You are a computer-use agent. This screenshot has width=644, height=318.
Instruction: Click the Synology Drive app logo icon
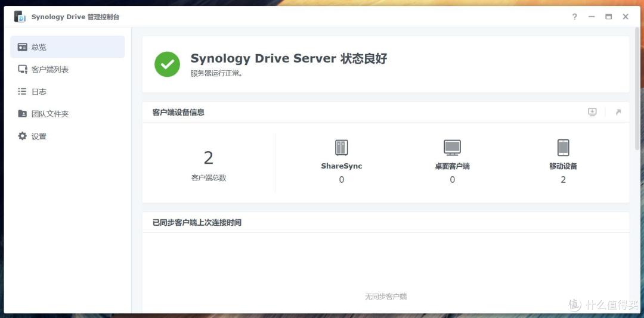point(20,17)
